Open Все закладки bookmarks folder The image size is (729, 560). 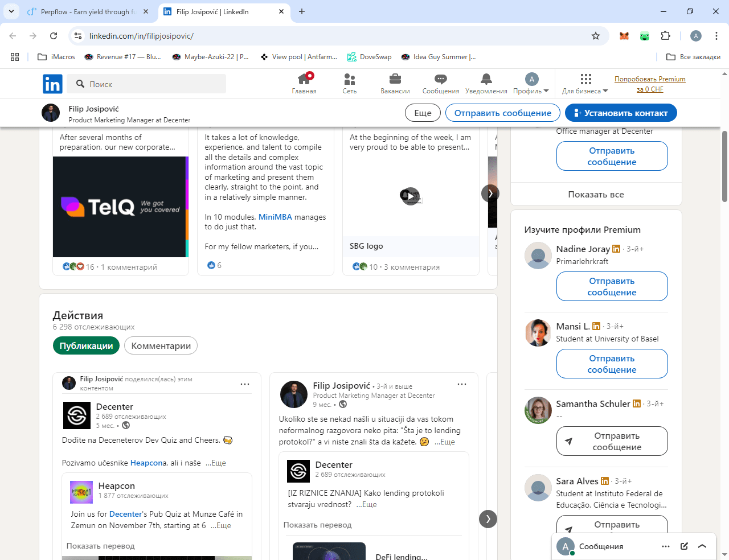coord(693,57)
